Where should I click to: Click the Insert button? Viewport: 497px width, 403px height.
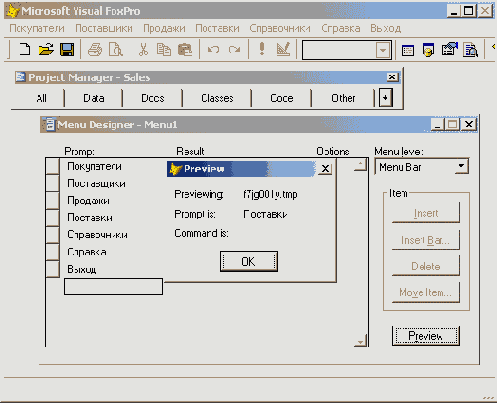click(x=426, y=213)
